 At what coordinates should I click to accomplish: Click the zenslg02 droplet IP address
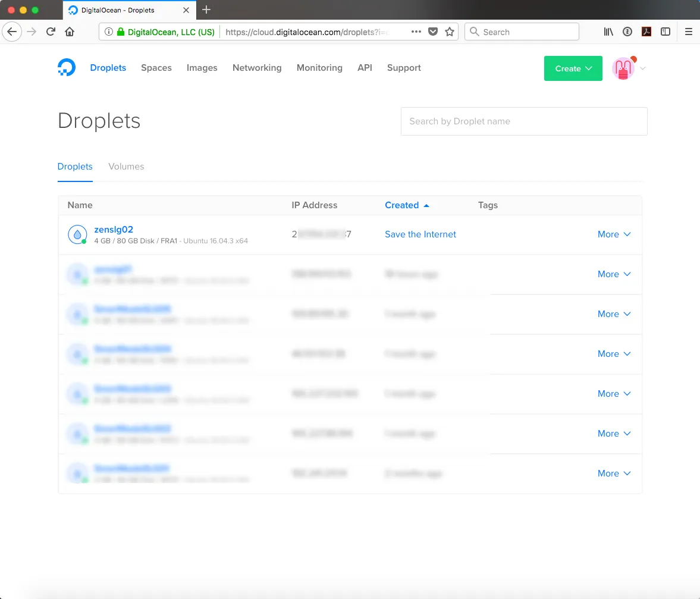[x=321, y=234]
